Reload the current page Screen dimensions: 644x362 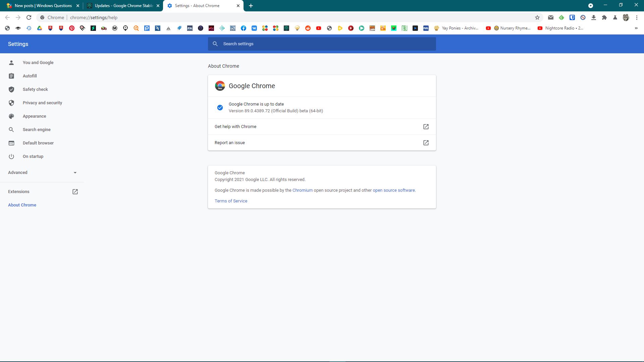pos(29,17)
